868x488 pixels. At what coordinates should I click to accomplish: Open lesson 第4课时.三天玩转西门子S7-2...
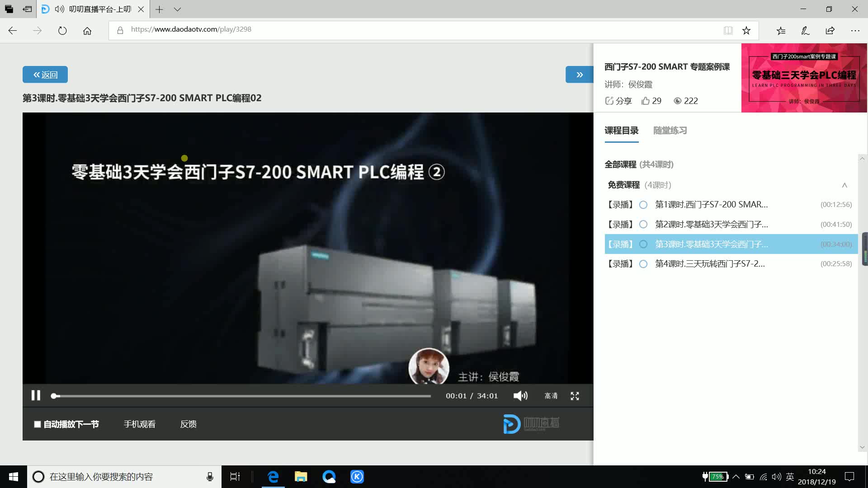coord(710,264)
